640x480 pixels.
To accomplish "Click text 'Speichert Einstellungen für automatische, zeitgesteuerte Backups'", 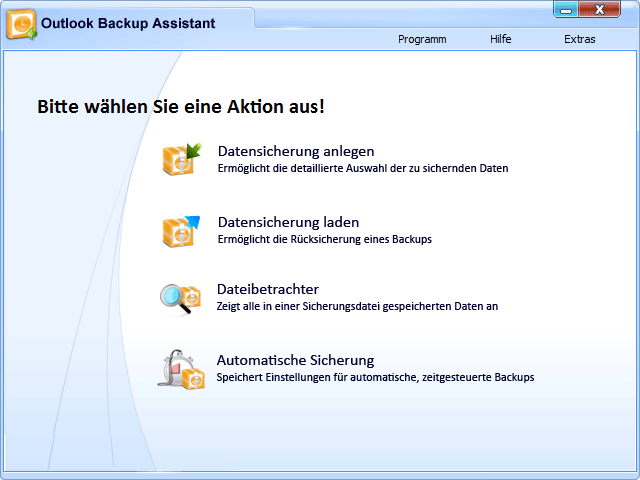I will [x=375, y=377].
